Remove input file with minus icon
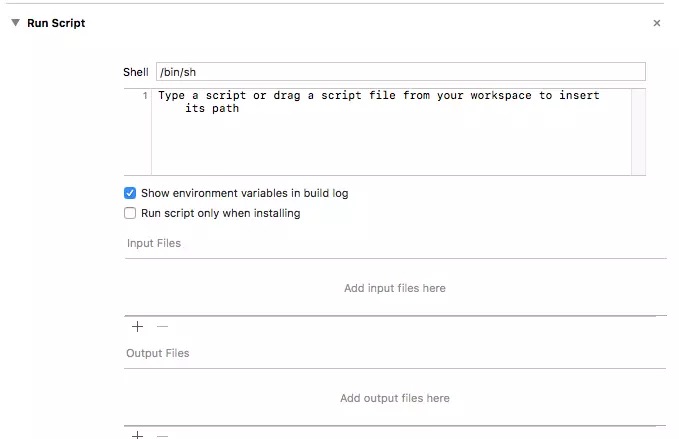This screenshot has height=439, width=679. click(x=162, y=326)
